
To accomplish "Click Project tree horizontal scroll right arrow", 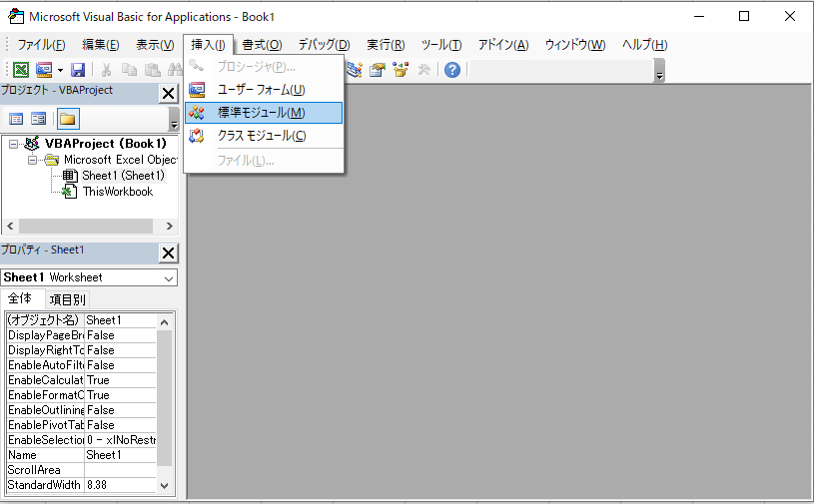I will click(x=169, y=227).
